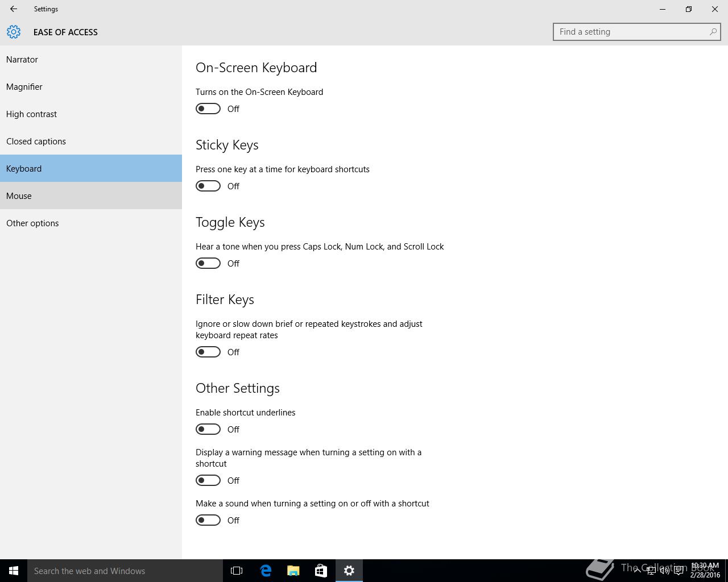The image size is (728, 582).
Task: Open File Explorer from the taskbar
Action: pyautogui.click(x=293, y=571)
